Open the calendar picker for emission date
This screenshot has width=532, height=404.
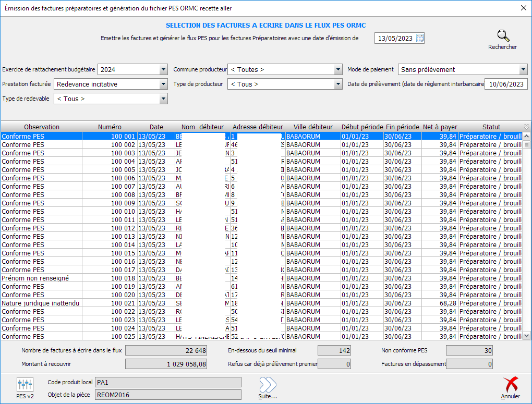[420, 38]
